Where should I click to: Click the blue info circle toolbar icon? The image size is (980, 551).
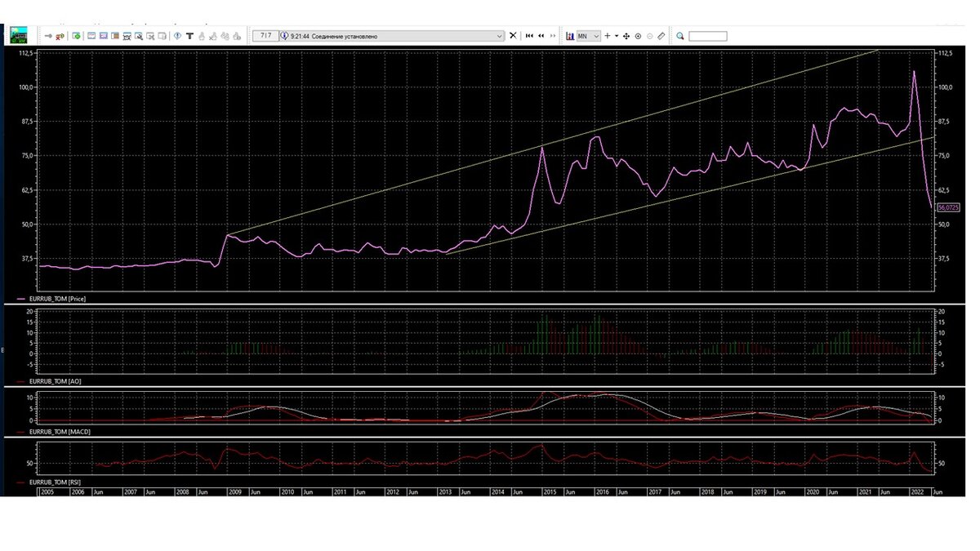tap(177, 36)
